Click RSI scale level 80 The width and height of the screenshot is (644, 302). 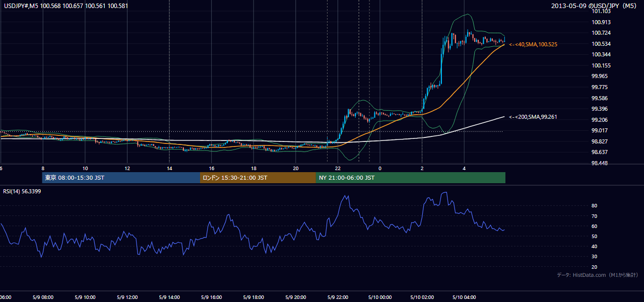point(595,206)
